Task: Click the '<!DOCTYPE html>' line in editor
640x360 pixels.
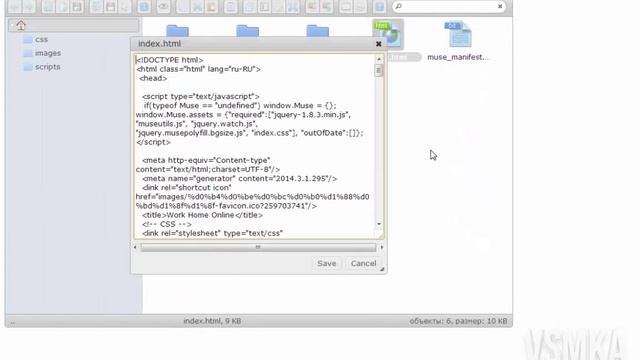Action: [x=169, y=60]
